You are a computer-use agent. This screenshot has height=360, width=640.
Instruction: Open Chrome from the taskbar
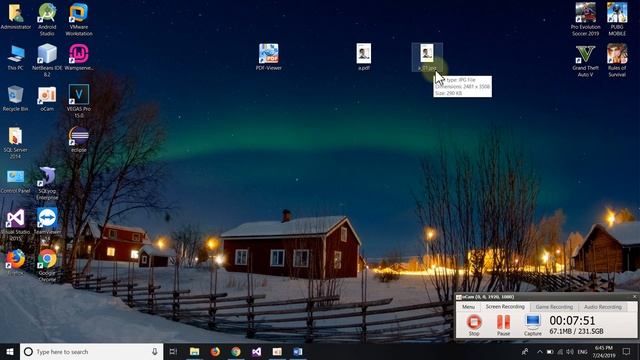click(x=236, y=351)
